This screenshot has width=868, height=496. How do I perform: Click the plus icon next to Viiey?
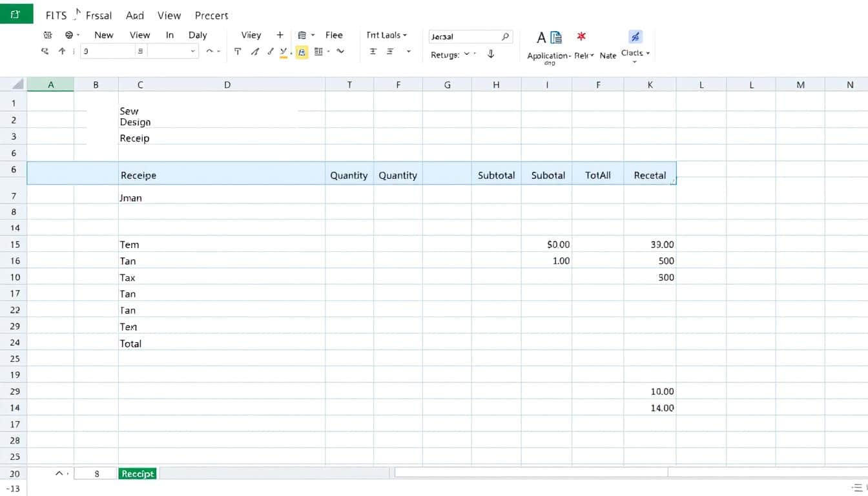point(280,35)
